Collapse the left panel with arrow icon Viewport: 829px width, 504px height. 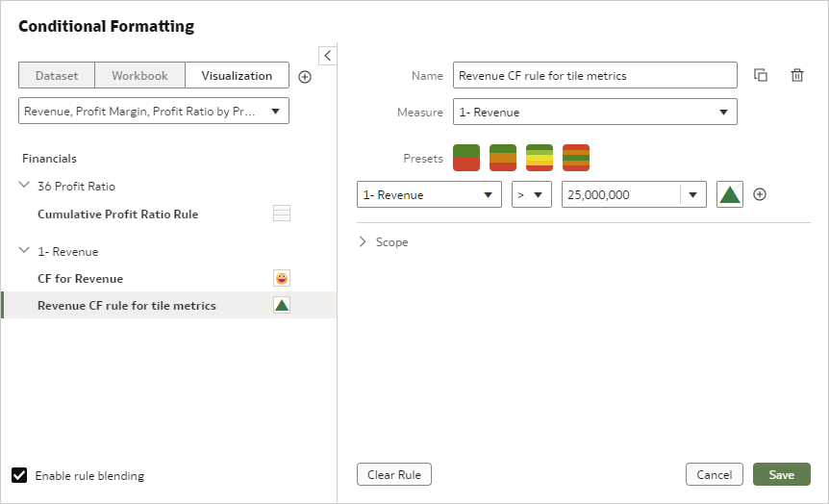[x=327, y=56]
